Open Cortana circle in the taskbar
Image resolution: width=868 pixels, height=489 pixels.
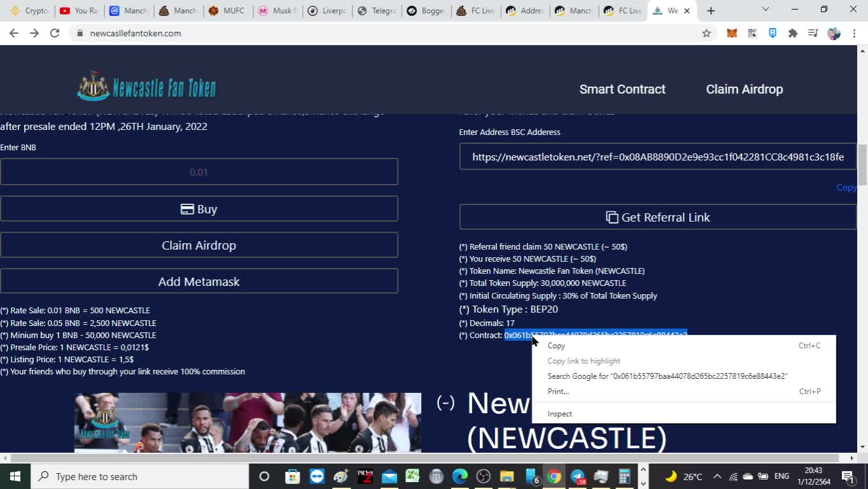tap(264, 476)
